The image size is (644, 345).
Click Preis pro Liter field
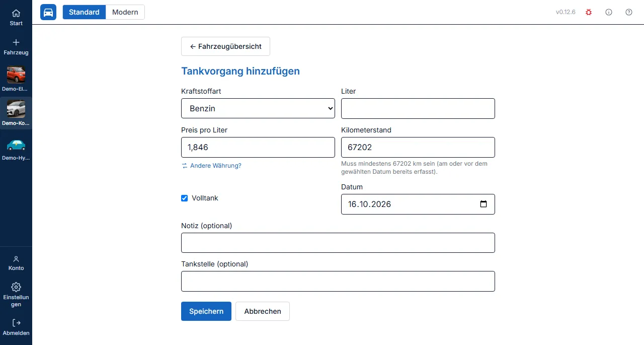click(258, 147)
